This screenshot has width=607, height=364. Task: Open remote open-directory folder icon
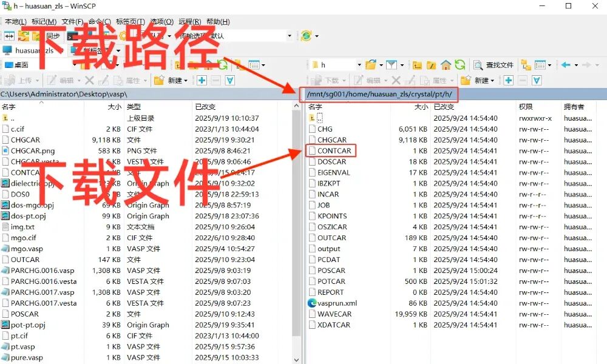(370, 65)
